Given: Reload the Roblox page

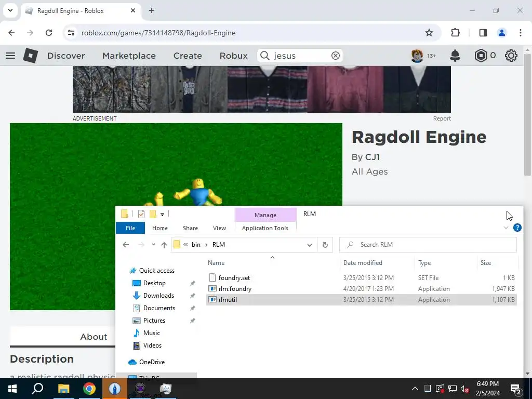Looking at the screenshot, I should [49, 33].
